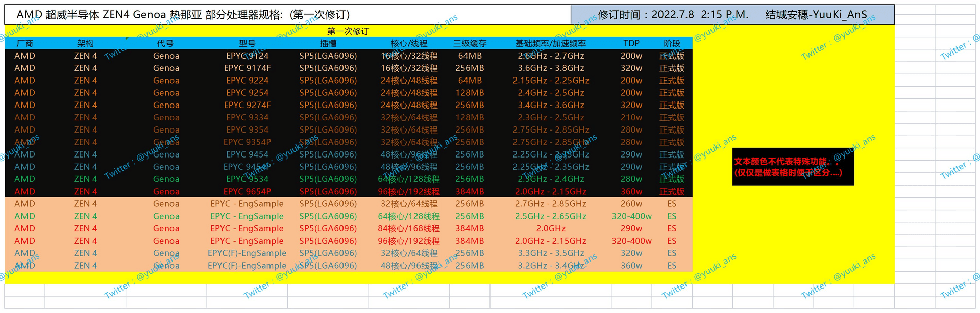Click the 3.3GHz - 3.5GHz frequency cell
Viewport: 980px width, 313px height.
point(551,253)
